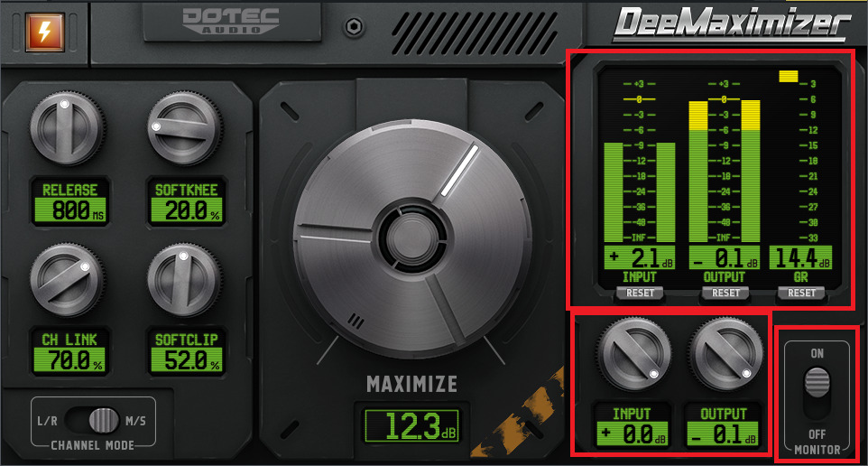The width and height of the screenshot is (868, 466).
Task: Click the Maximize 12.3 dB value field
Action: click(x=411, y=425)
